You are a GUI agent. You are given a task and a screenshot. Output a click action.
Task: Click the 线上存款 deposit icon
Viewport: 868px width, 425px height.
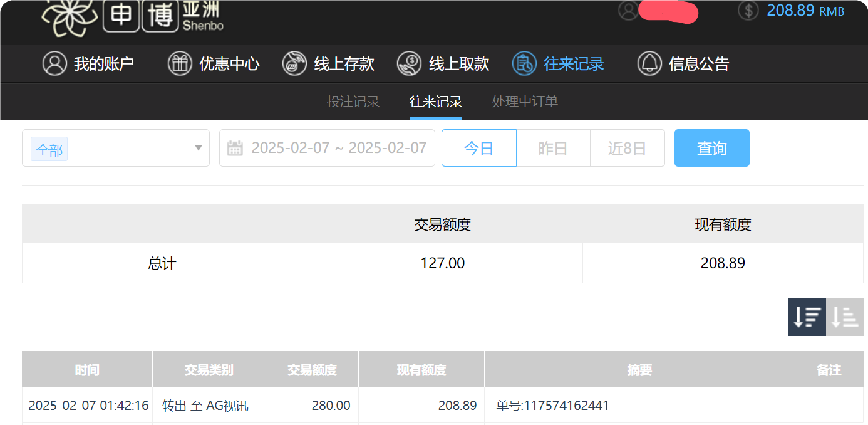click(294, 63)
